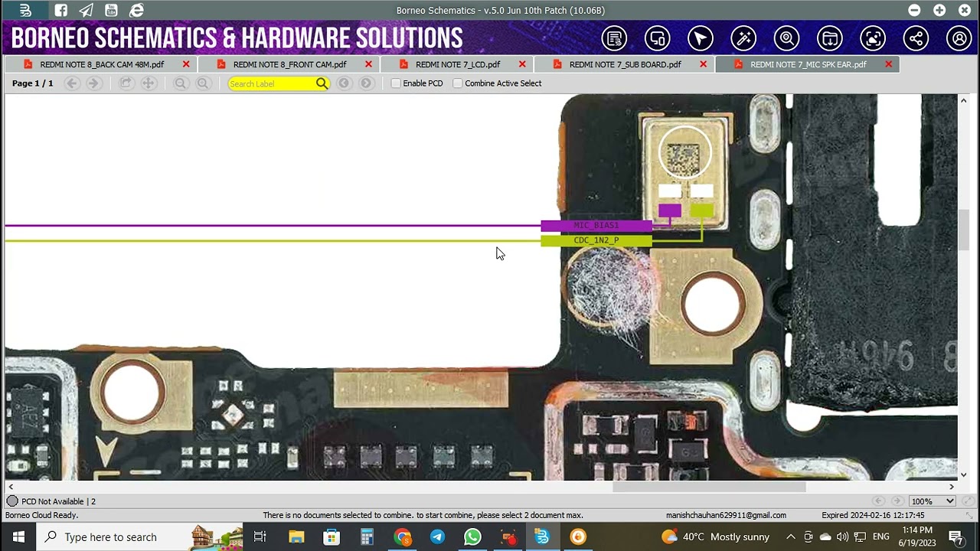Open the Telegram link in title bar
The image size is (980, 551).
click(x=86, y=10)
